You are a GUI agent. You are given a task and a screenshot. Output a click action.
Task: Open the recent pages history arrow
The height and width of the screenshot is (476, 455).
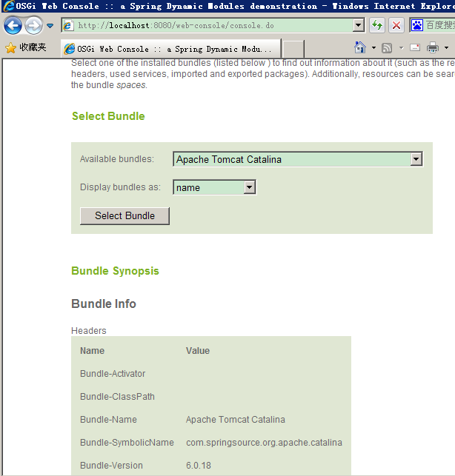[x=50, y=26]
